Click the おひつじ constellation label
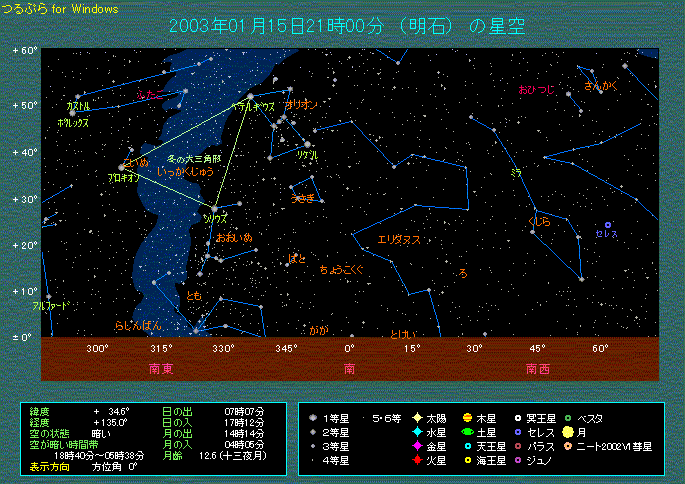The width and height of the screenshot is (685, 484). (x=536, y=90)
